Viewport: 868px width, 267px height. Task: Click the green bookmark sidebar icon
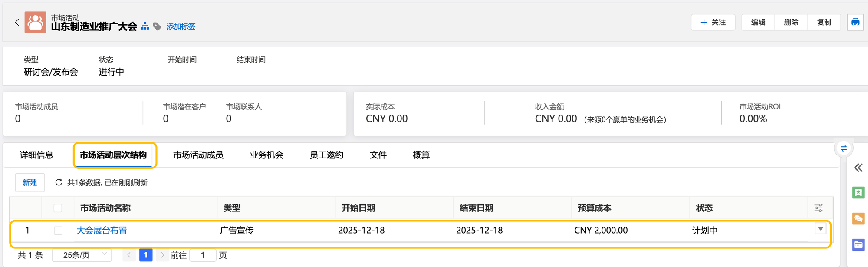[858, 192]
